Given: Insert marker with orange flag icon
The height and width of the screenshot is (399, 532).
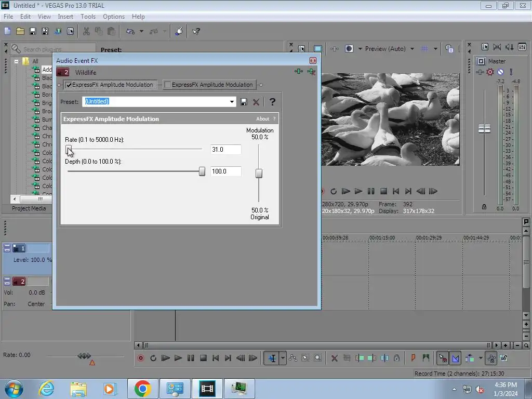Looking at the screenshot, I should [413, 358].
